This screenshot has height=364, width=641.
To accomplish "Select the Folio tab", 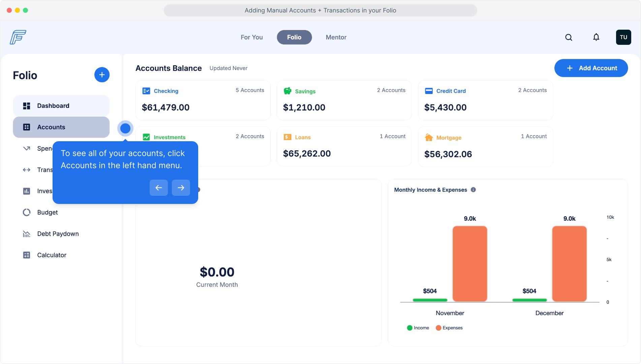I will 294,37.
